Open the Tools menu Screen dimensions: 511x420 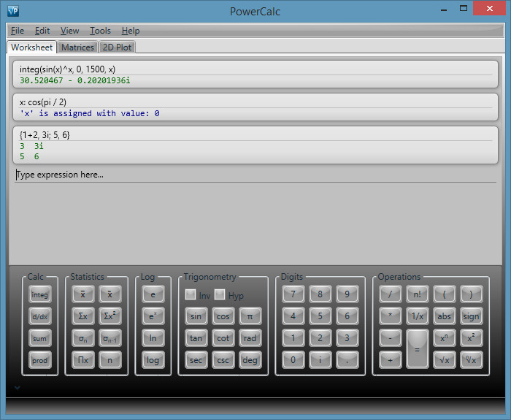pyautogui.click(x=101, y=31)
